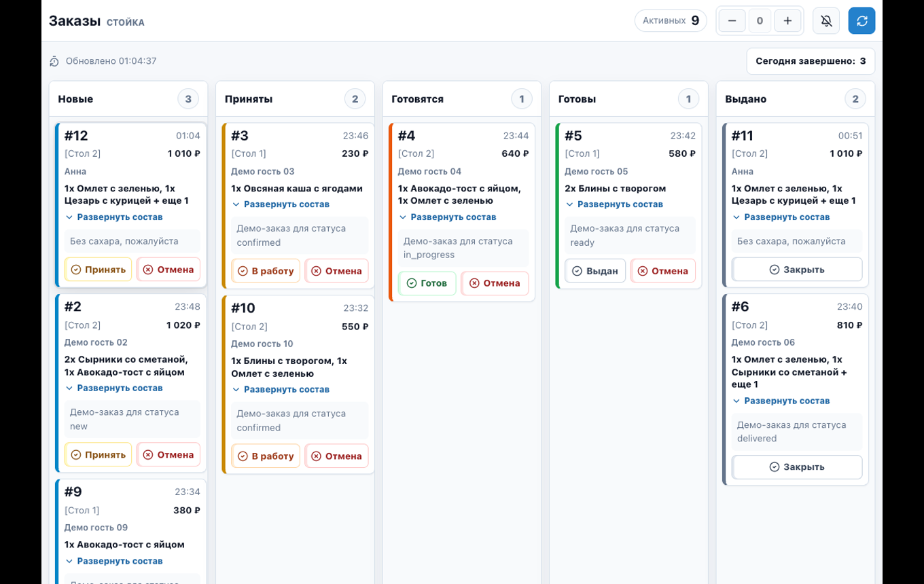Expand order #5 composition details

(614, 204)
